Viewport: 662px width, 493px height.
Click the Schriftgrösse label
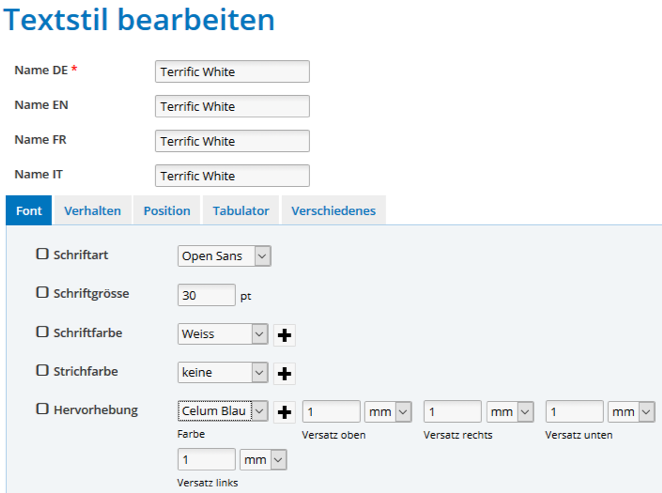click(91, 293)
